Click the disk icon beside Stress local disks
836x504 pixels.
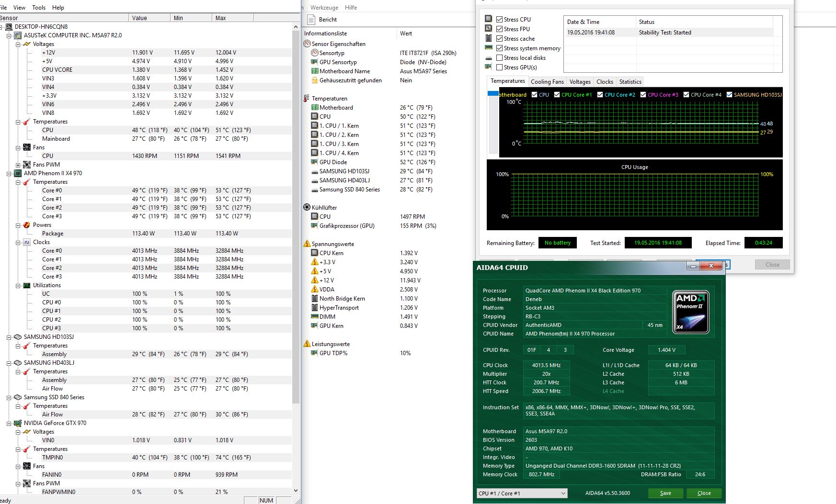[489, 57]
